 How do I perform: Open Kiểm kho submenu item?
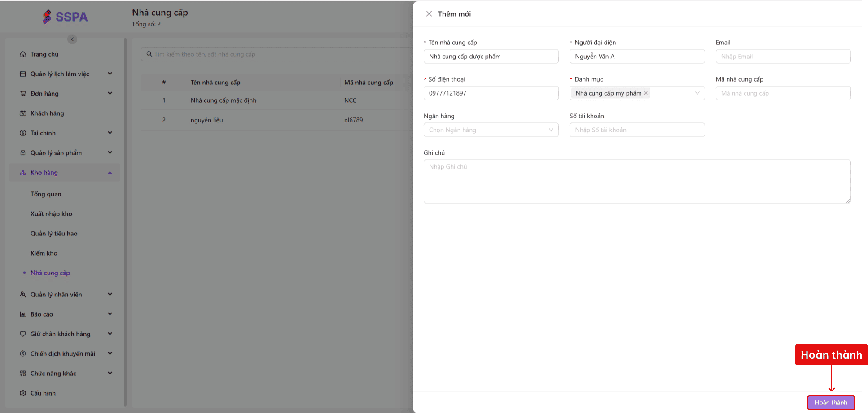(44, 253)
